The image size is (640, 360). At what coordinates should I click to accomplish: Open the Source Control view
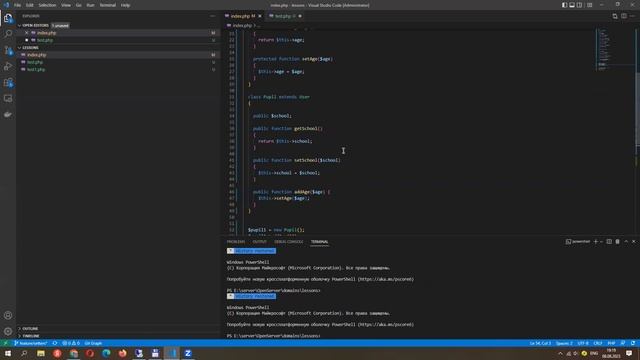(8, 50)
